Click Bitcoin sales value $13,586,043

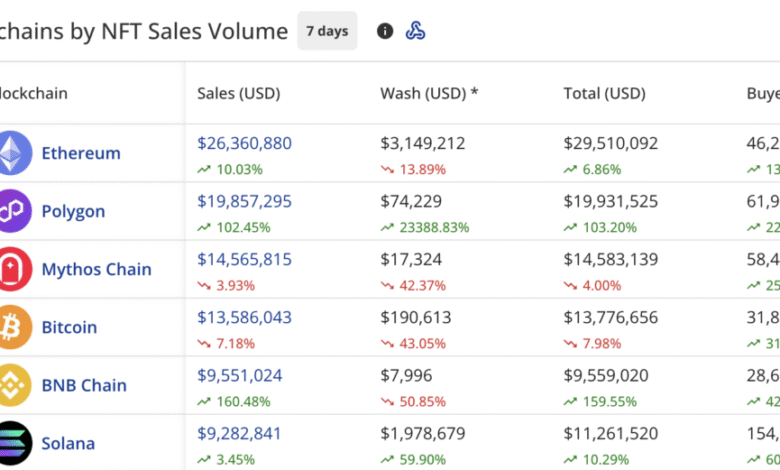244,317
